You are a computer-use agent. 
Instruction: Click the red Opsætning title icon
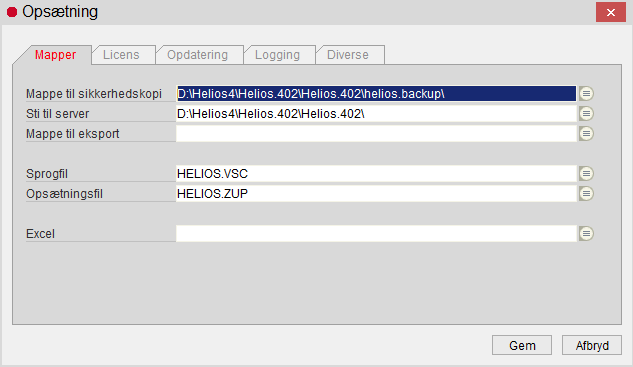(x=12, y=12)
